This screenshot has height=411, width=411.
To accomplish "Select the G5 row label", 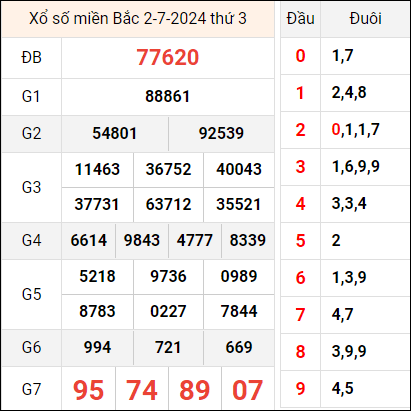I will [31, 294].
